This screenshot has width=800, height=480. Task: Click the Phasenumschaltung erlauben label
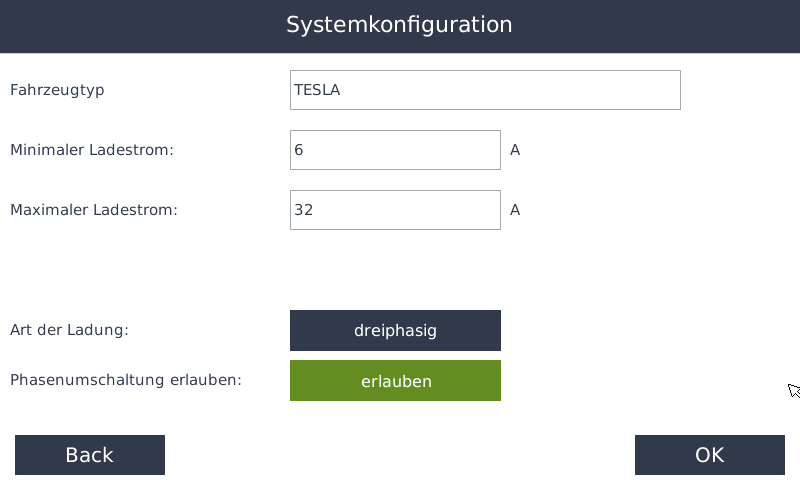pyautogui.click(x=126, y=380)
